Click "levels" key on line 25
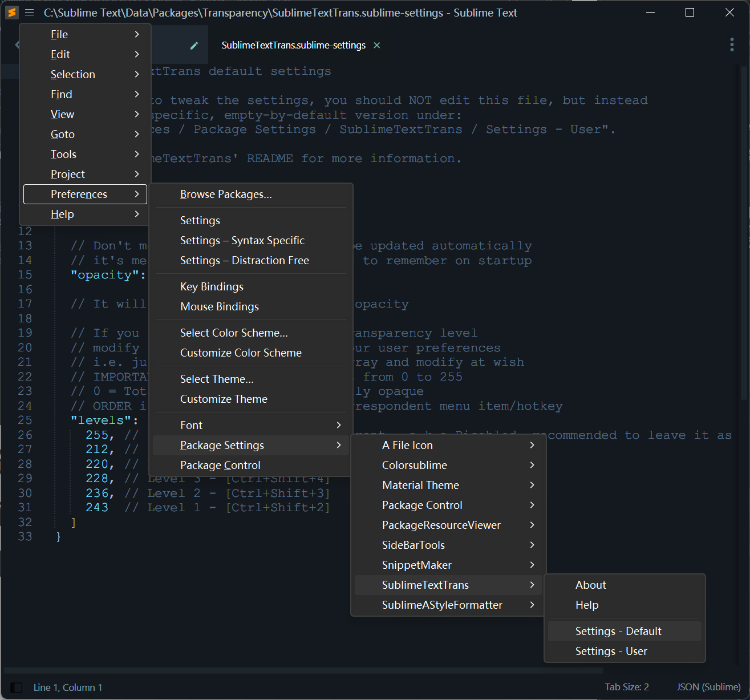Viewport: 750px width, 700px height. (x=101, y=420)
